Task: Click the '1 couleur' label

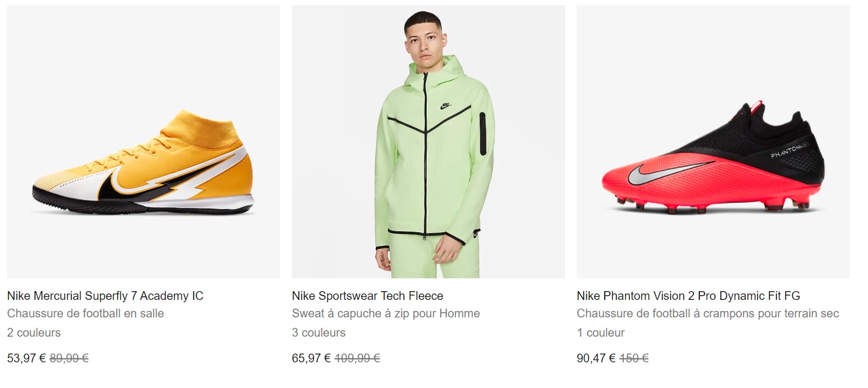Action: [x=601, y=333]
